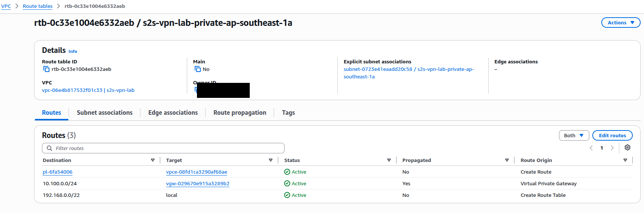Viewport: 644px width, 213px height.
Task: Copy the Route table ID value
Action: [x=46, y=69]
